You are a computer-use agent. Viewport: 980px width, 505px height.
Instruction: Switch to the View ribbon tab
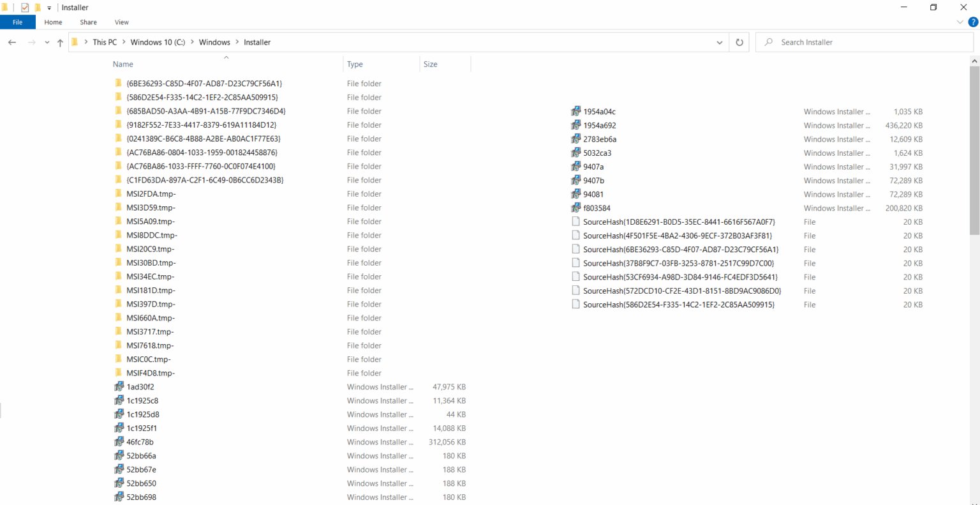coord(121,22)
